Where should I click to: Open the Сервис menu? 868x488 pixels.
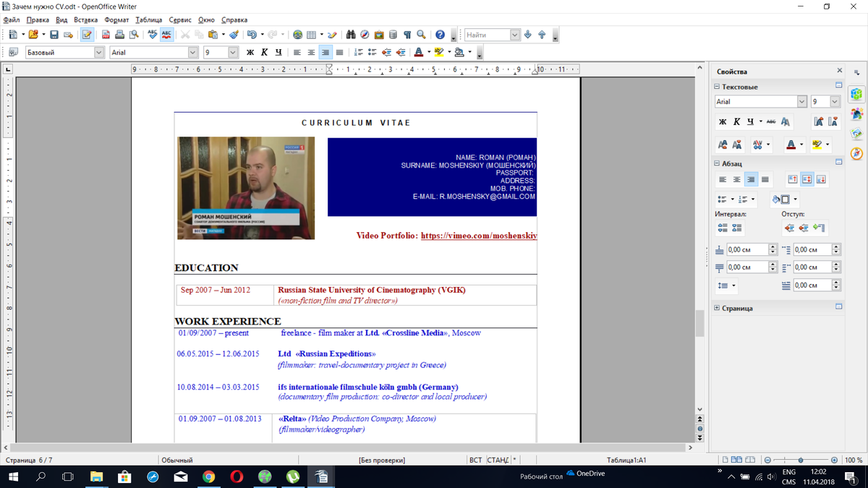[180, 20]
